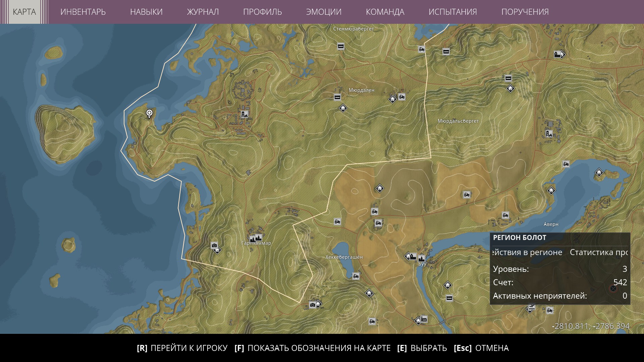
Task: Click safe house icon below the Мюрдален bunker
Action: click(x=343, y=108)
